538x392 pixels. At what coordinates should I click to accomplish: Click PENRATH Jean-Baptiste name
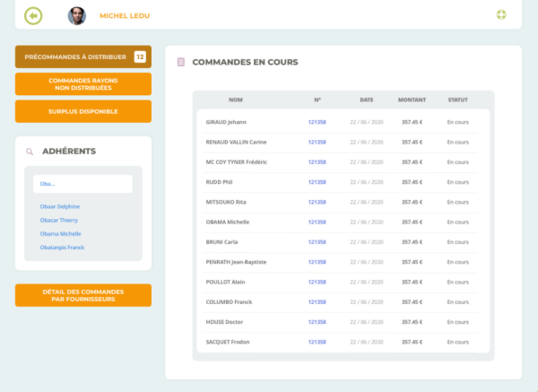236,262
